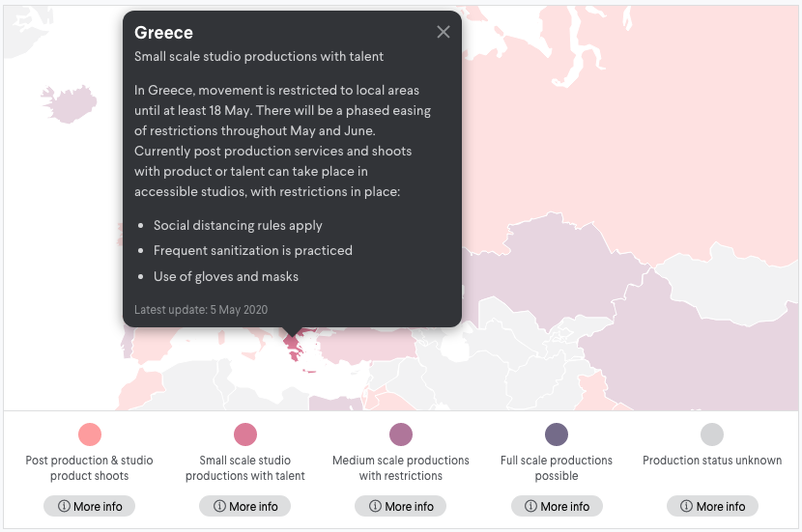Select Iceland on the map

[x=69, y=104]
